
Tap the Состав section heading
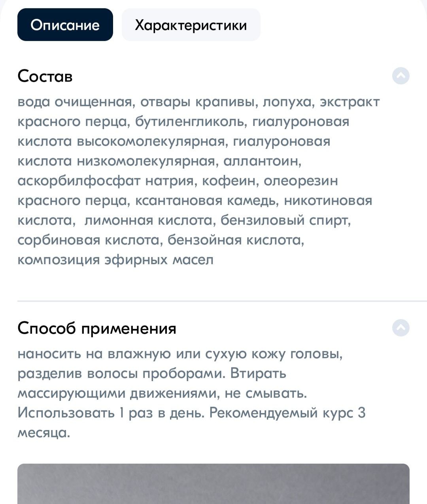(45, 76)
